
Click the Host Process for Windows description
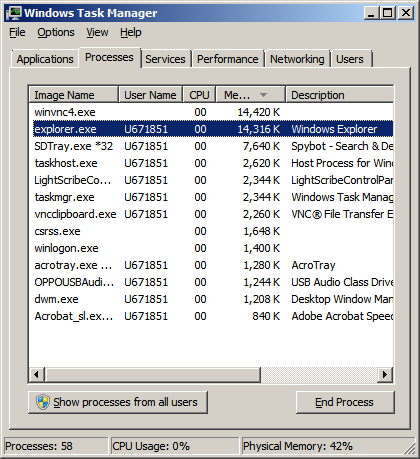coord(342,163)
